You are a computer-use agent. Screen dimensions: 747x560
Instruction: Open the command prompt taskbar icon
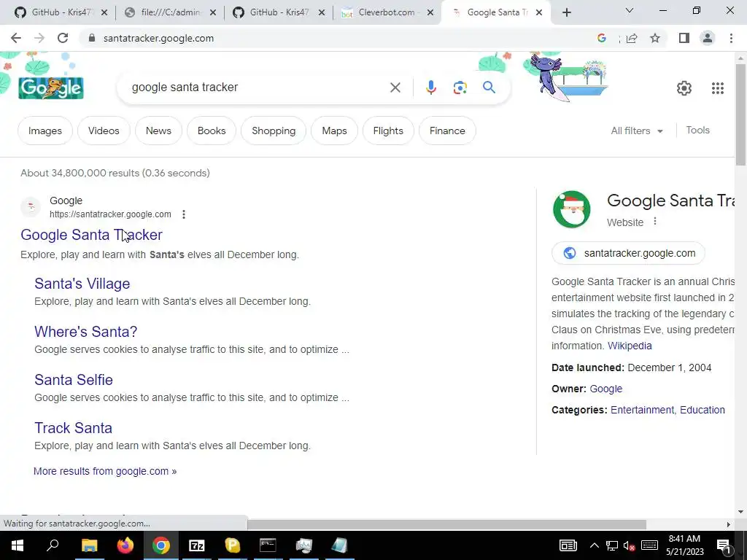tap(268, 545)
